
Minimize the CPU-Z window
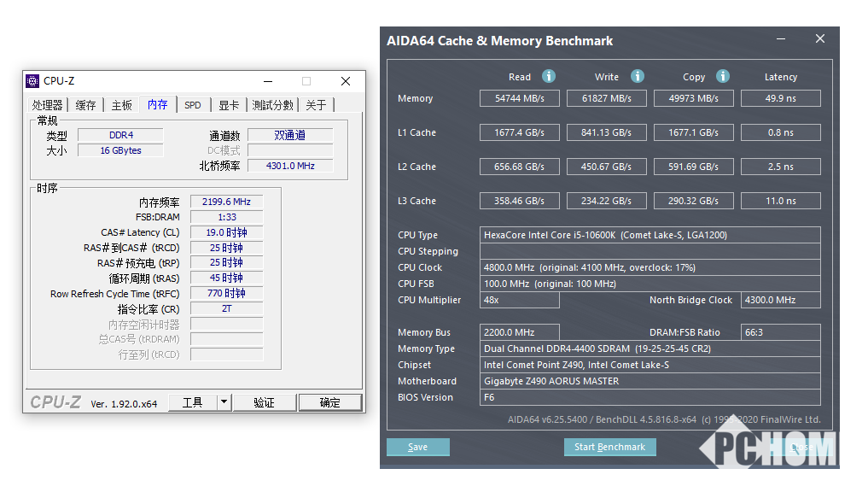(x=268, y=81)
